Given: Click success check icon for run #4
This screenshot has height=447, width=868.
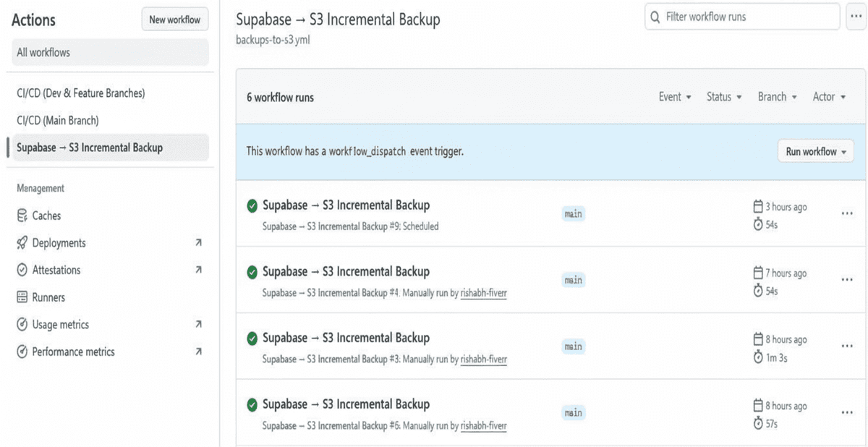Looking at the screenshot, I should (252, 272).
